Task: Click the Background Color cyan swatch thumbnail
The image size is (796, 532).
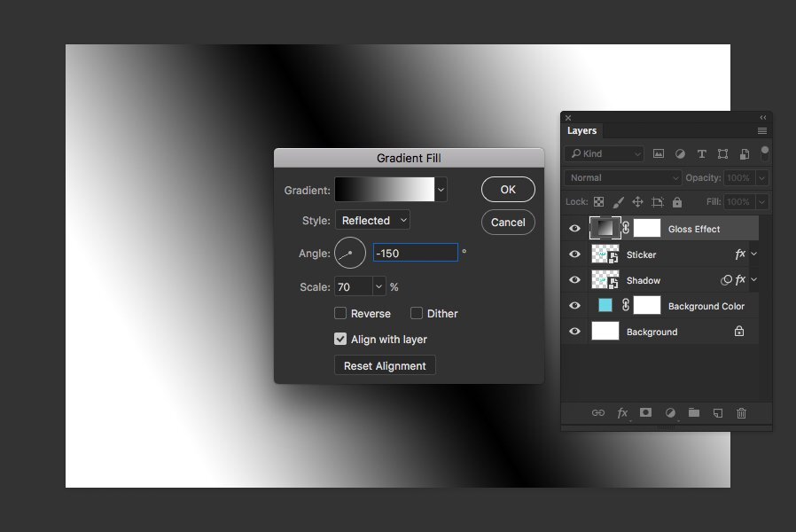Action: tap(605, 305)
